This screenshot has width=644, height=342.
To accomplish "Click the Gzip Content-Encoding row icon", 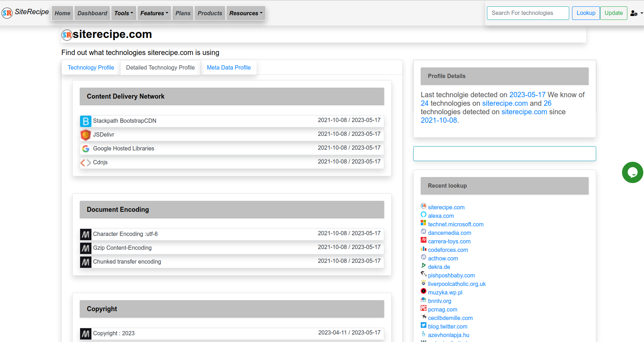I will 86,248.
